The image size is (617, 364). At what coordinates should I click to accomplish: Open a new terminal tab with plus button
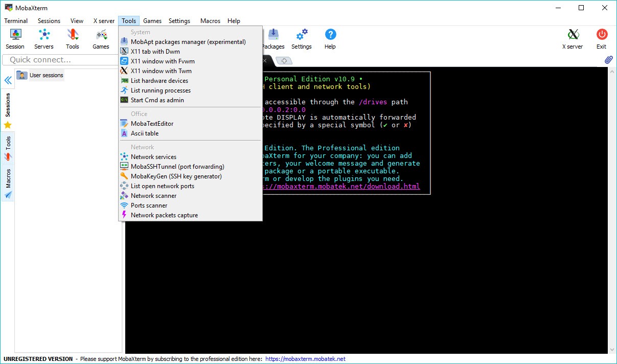(x=284, y=61)
